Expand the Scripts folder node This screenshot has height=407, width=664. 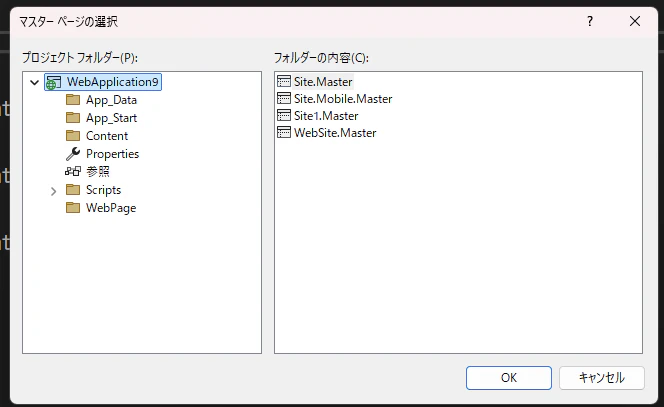coord(53,191)
